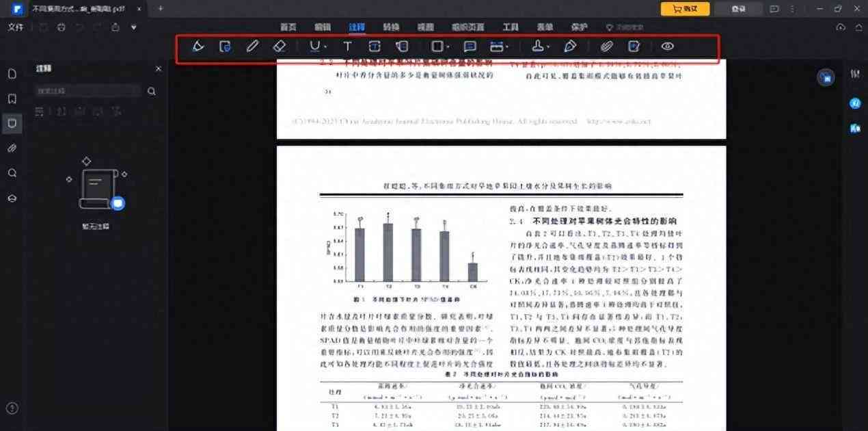The width and height of the screenshot is (868, 431).
Task: Open the search sidebar panel
Action: [12, 173]
